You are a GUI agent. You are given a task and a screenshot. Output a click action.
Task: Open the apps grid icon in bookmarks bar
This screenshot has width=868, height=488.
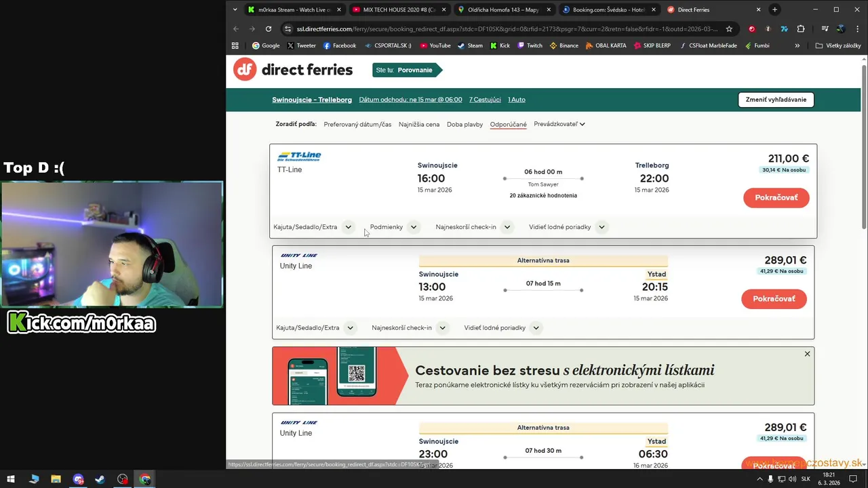pyautogui.click(x=235, y=45)
